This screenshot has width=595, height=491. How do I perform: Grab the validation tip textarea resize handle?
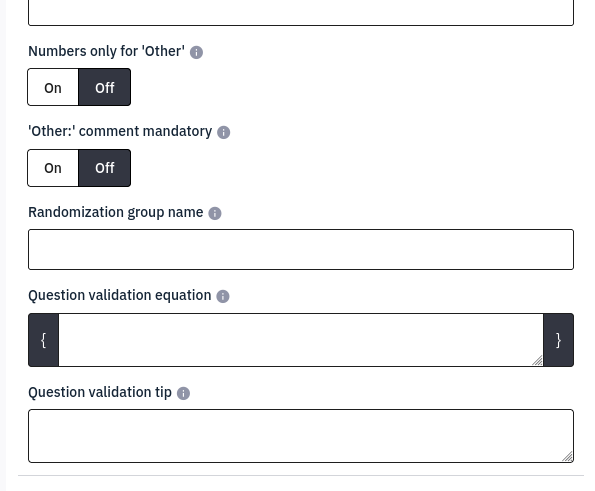567,456
